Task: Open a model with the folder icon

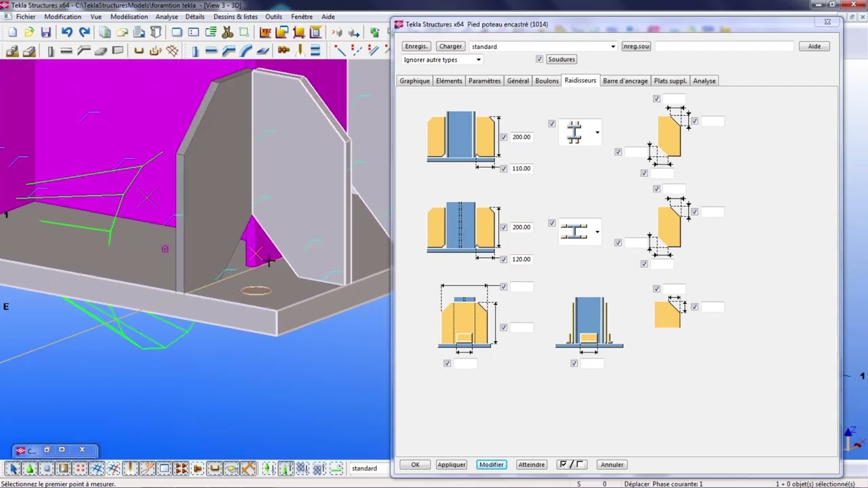Action: [29, 32]
